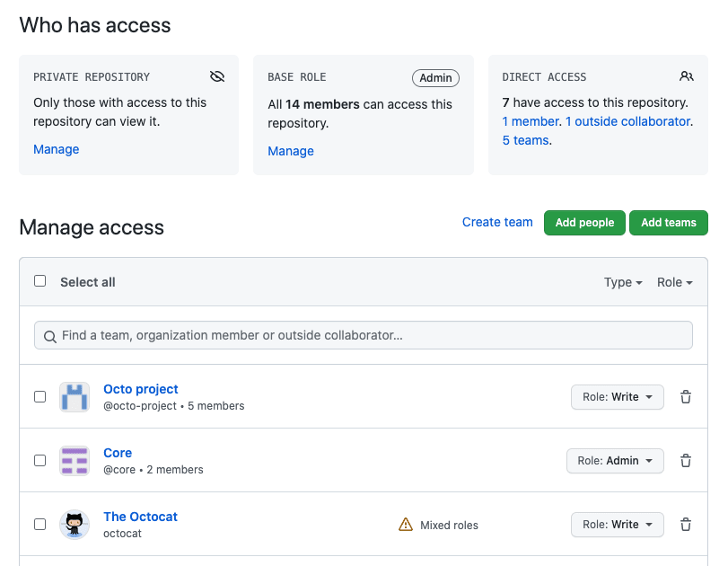The height and width of the screenshot is (566, 728).
Task: Click the Core team avatar
Action: pyautogui.click(x=75, y=461)
